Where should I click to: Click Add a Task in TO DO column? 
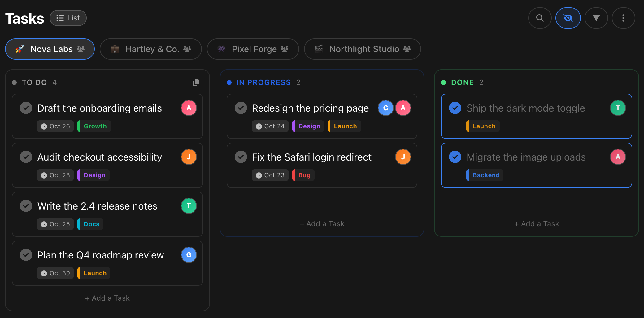[107, 298]
